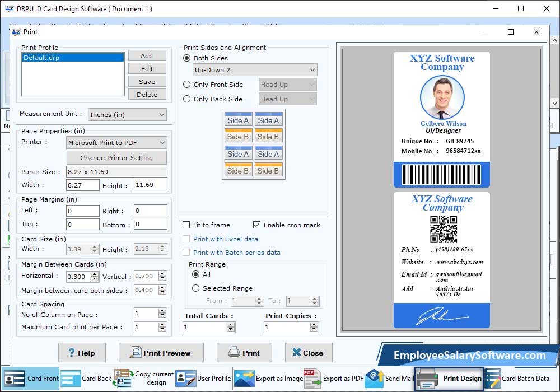Click main window scrollbar down arrow
Viewport: 560px width, 392px height.
pyautogui.click(x=554, y=104)
